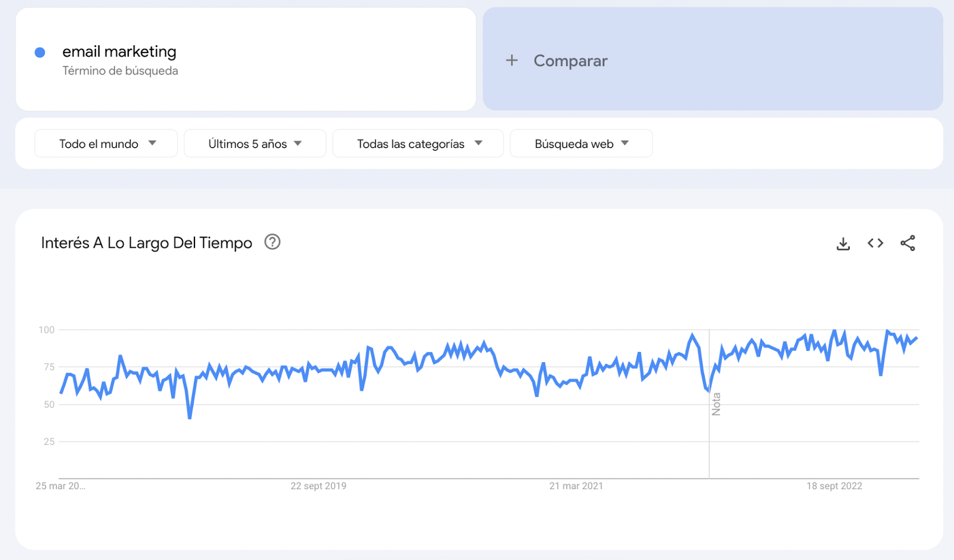The height and width of the screenshot is (560, 954).
Task: Download the interest over time data
Action: 843,244
